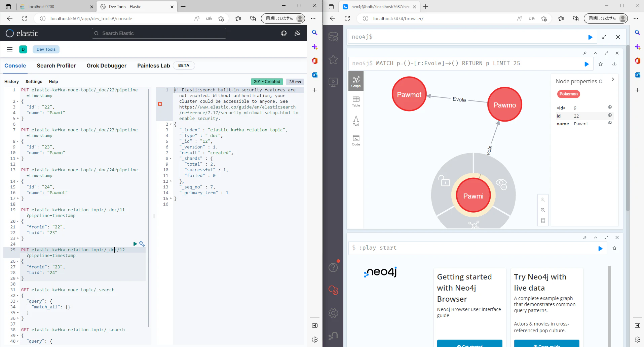Copy the id property value 22
The image size is (644, 347).
click(x=610, y=115)
